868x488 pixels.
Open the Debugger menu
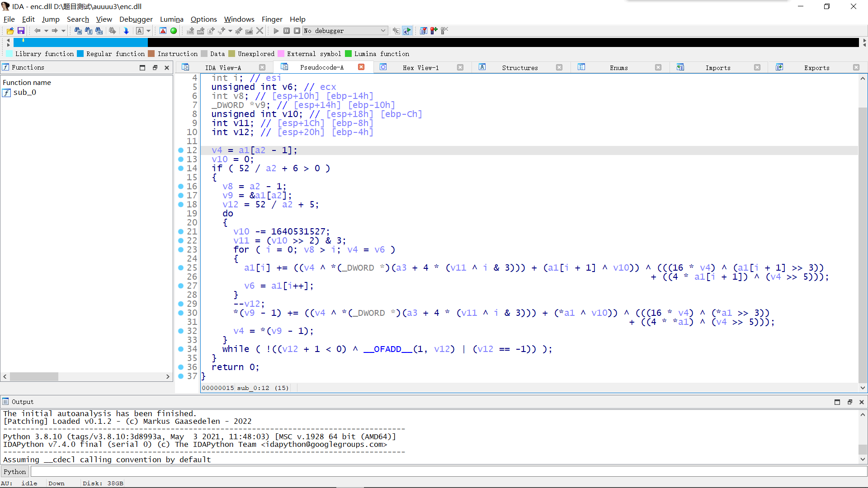pos(136,19)
